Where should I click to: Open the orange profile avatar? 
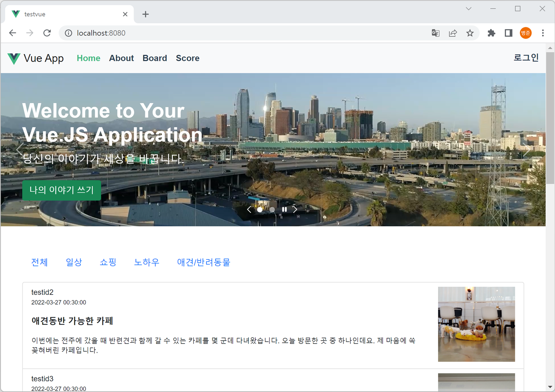coord(526,33)
